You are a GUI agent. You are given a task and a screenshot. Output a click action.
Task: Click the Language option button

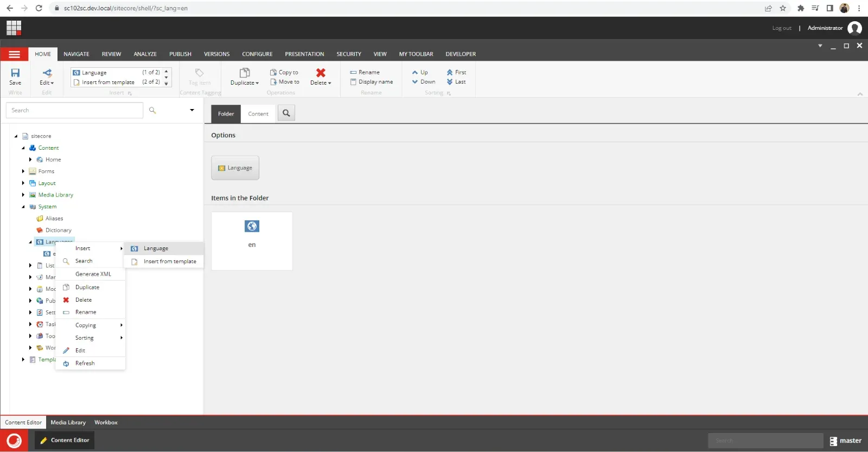[235, 168]
